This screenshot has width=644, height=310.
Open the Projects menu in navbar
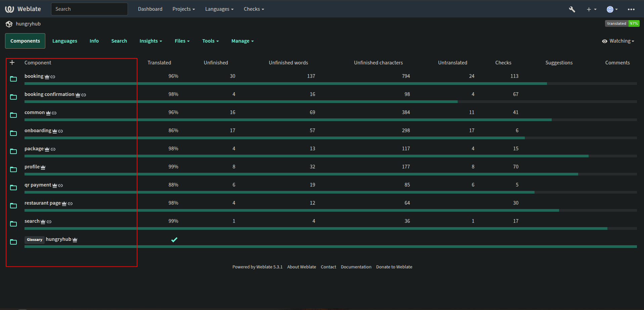click(183, 9)
